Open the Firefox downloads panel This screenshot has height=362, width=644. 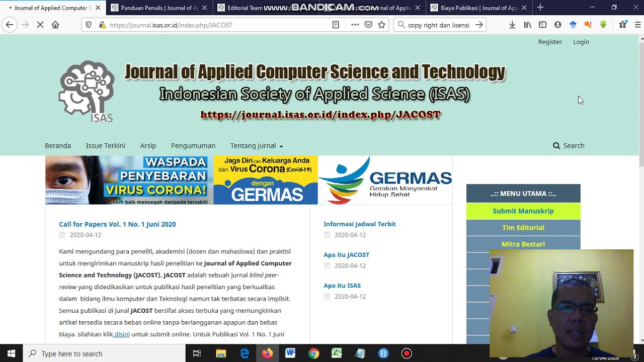(512, 25)
